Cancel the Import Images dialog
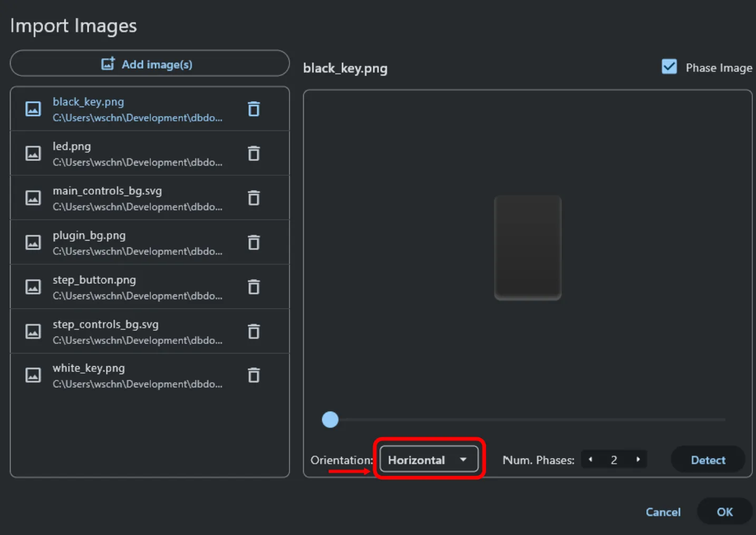The height and width of the screenshot is (535, 756). [663, 512]
